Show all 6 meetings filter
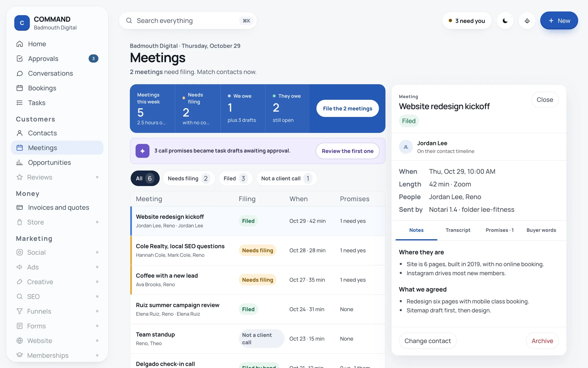 (145, 178)
